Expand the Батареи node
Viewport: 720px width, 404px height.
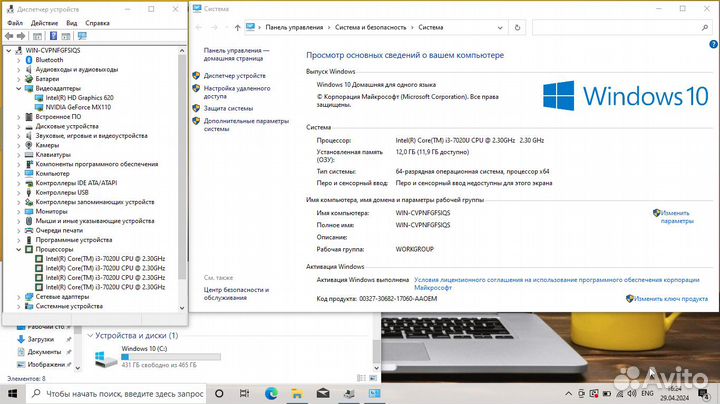pyautogui.click(x=19, y=79)
